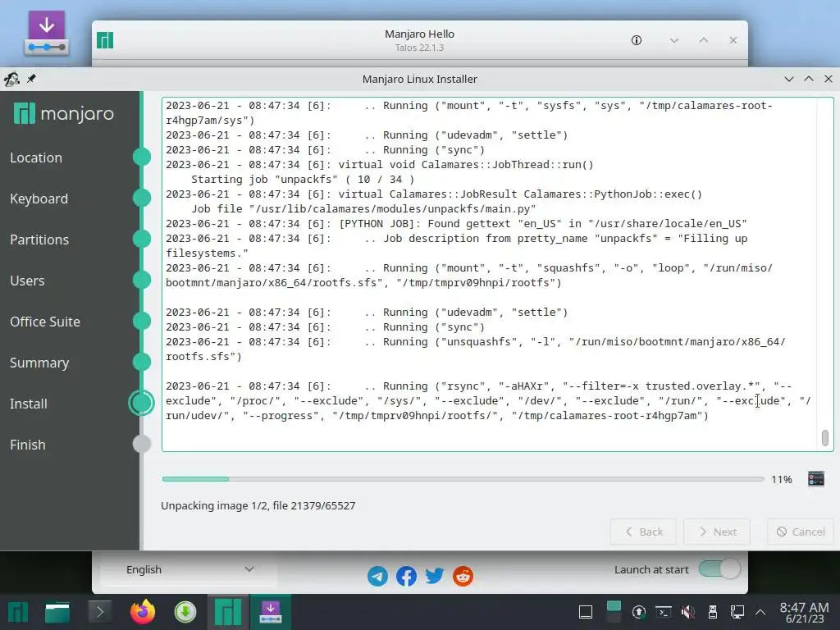Screen dimensions: 840x630
Task: Click the installation progress bar
Action: (x=463, y=479)
